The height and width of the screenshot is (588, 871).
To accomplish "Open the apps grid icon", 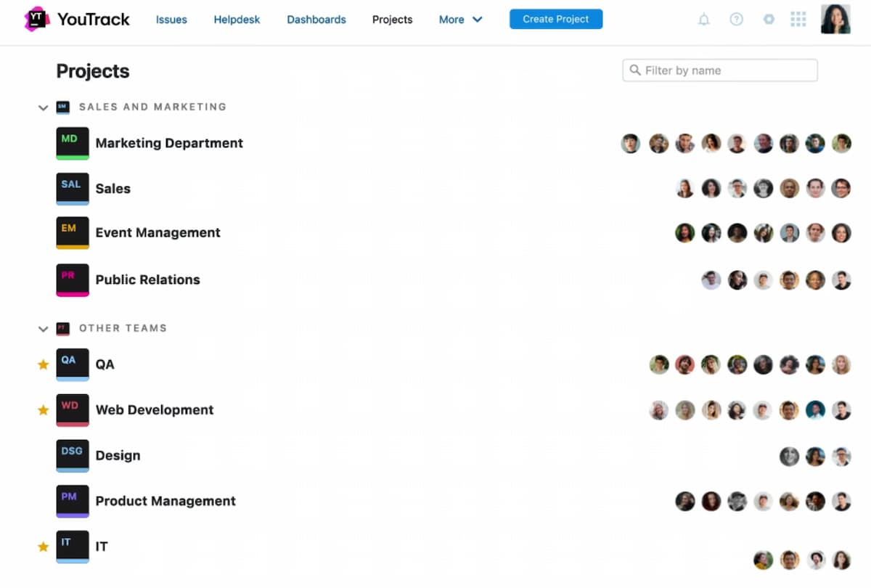I will [x=798, y=20].
